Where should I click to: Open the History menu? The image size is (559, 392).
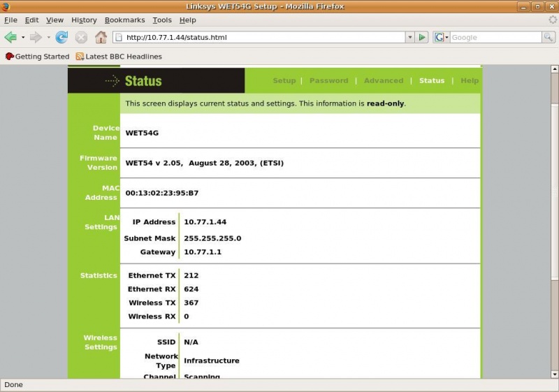[84, 20]
